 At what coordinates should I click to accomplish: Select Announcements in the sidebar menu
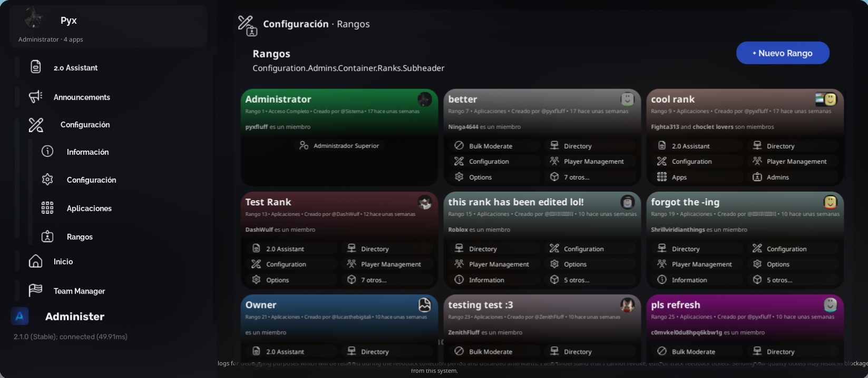tap(82, 97)
